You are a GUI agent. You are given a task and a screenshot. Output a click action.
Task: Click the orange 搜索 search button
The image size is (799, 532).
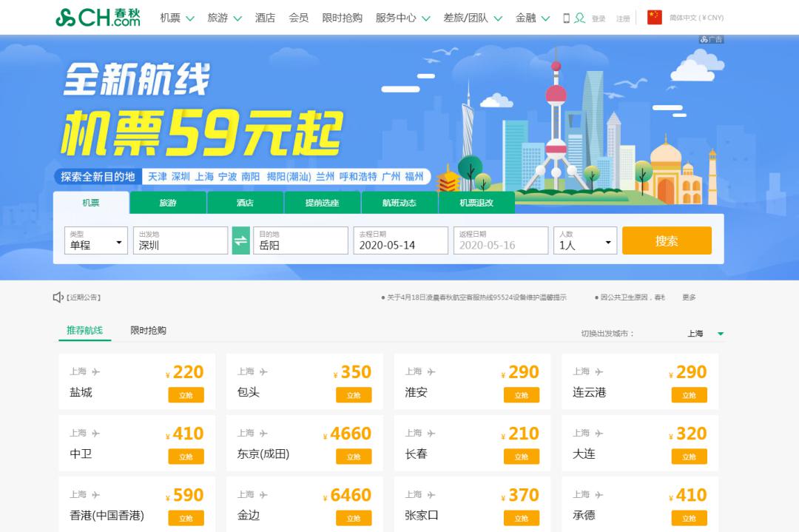click(x=667, y=240)
